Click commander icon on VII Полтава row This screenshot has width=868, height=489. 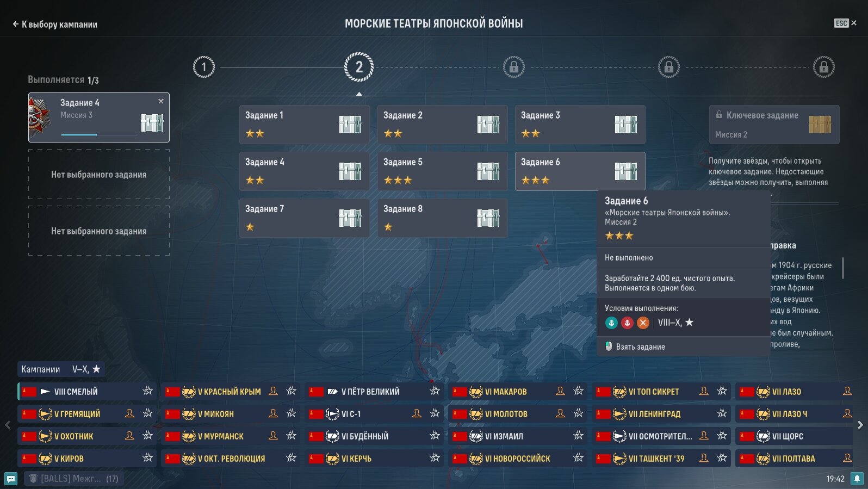pos(847,458)
